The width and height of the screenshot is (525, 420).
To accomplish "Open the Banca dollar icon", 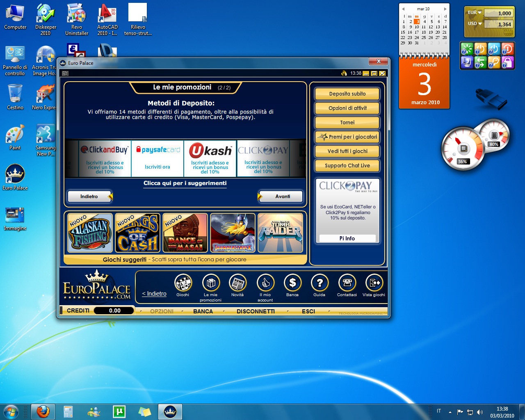I will (x=292, y=283).
